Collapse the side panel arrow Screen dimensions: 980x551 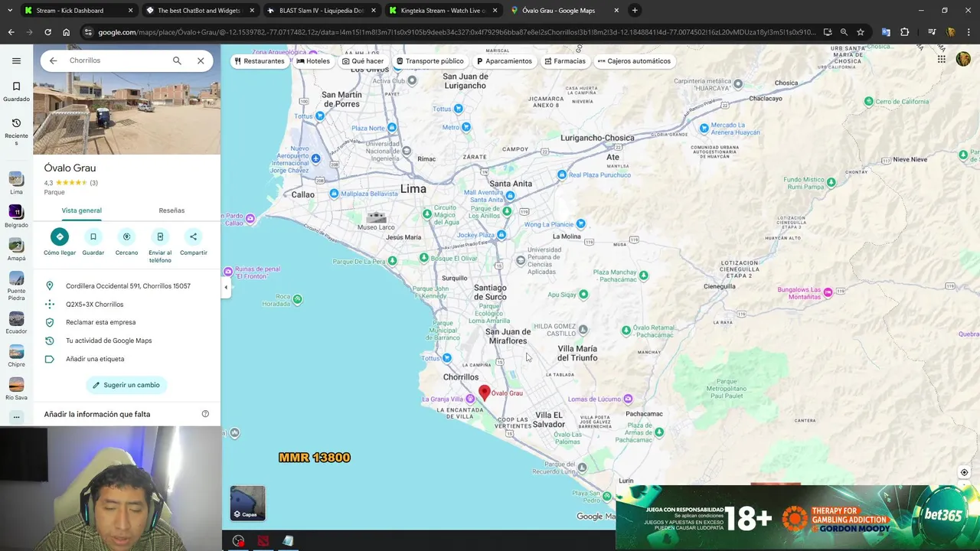225,288
